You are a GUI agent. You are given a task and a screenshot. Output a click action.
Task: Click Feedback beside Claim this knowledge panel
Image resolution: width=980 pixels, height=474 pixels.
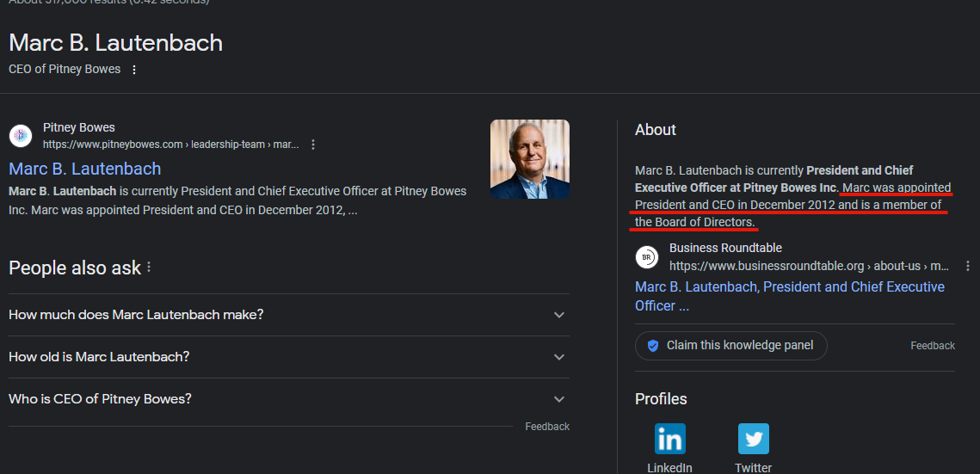click(x=933, y=345)
